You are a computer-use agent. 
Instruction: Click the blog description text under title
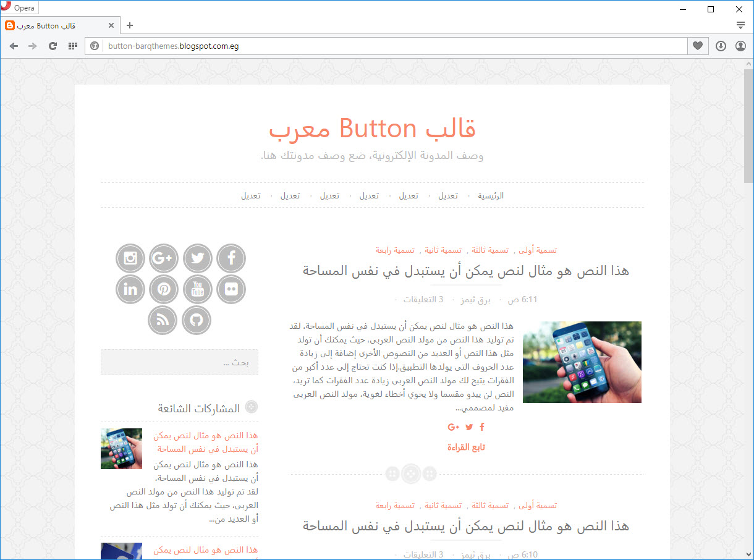[372, 156]
